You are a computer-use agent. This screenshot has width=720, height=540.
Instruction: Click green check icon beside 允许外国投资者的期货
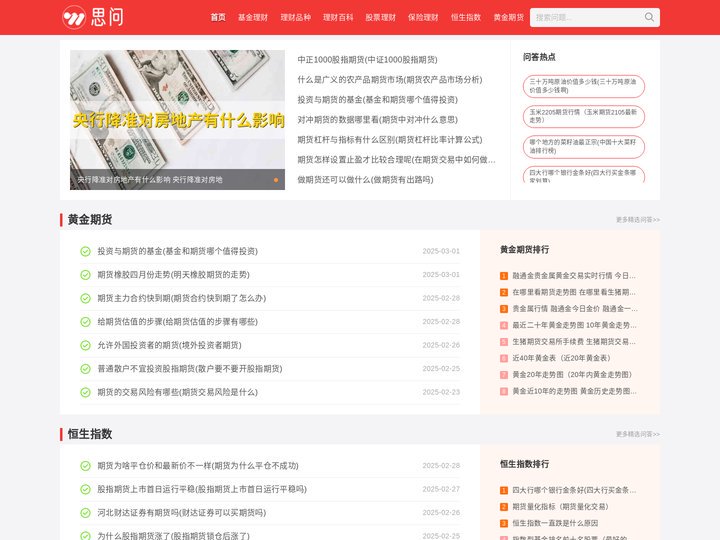[85, 345]
